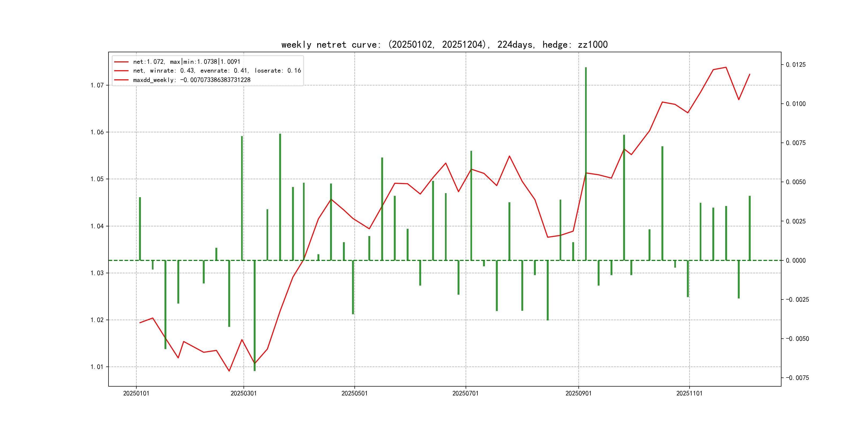Click the 20250101 x-axis date label
Viewport: 868px width, 434px height.
[x=136, y=393]
